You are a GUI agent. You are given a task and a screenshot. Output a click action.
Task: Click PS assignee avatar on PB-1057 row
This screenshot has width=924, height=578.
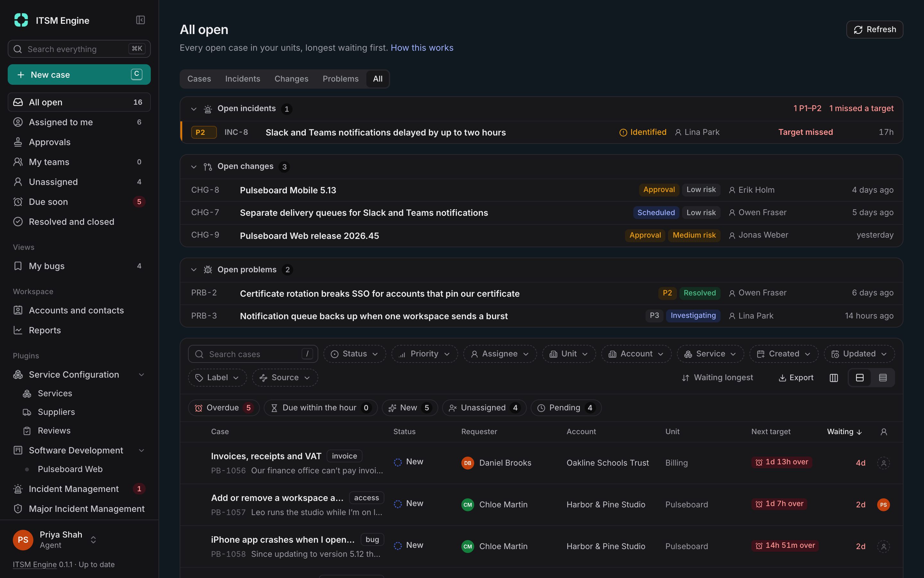pyautogui.click(x=883, y=504)
